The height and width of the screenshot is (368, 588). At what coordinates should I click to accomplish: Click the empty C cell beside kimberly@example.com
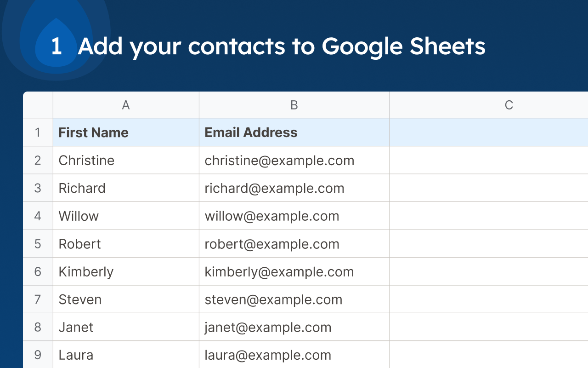tap(489, 271)
